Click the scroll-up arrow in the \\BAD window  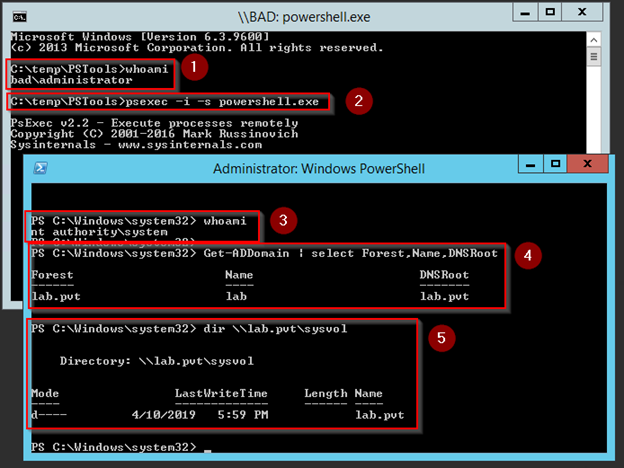pos(594,40)
